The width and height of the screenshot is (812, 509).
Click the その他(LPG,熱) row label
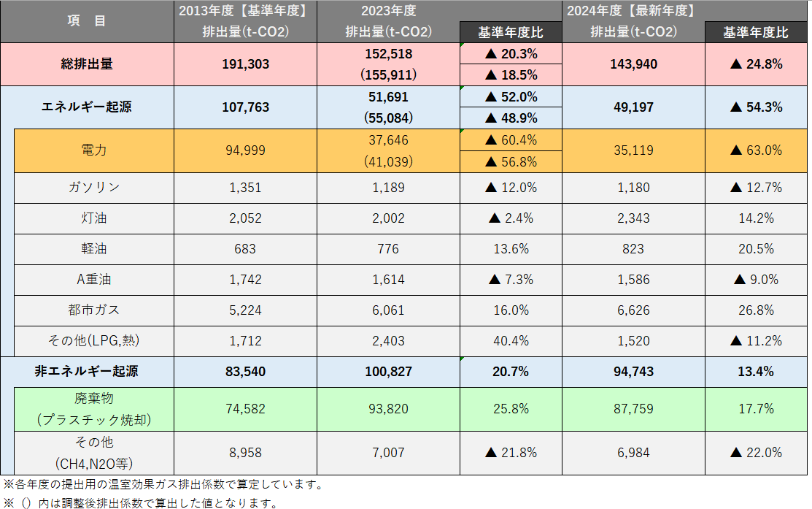tap(93, 341)
